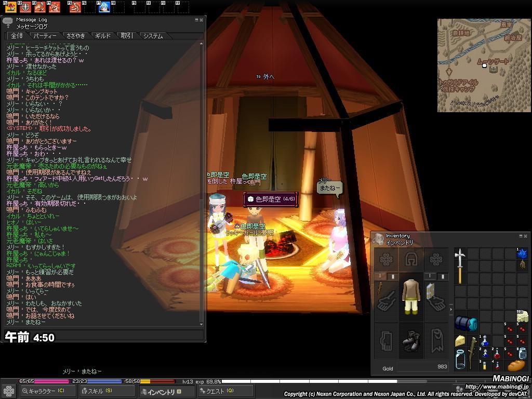Minimize the Message Log window
532x399 pixels.
point(196,20)
